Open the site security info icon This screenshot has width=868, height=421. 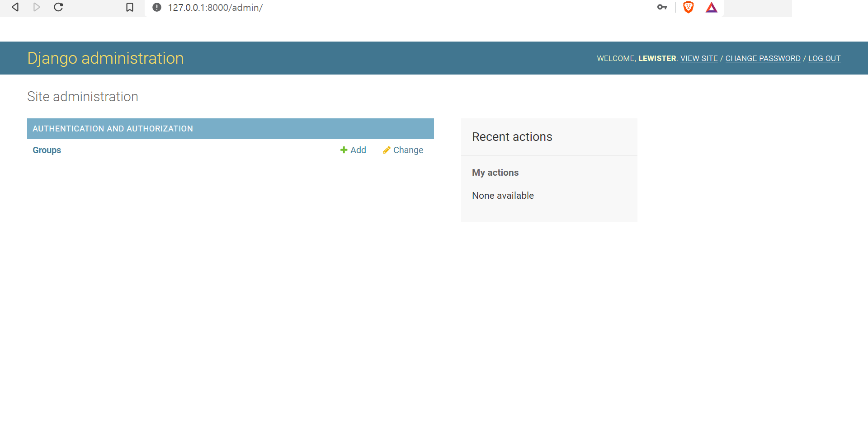(157, 7)
